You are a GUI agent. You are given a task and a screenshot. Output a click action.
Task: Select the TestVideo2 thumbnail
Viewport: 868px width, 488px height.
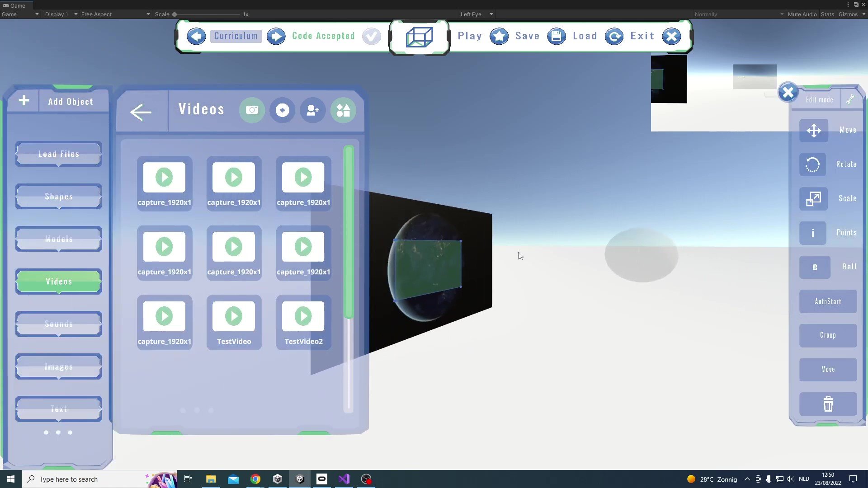[303, 323]
